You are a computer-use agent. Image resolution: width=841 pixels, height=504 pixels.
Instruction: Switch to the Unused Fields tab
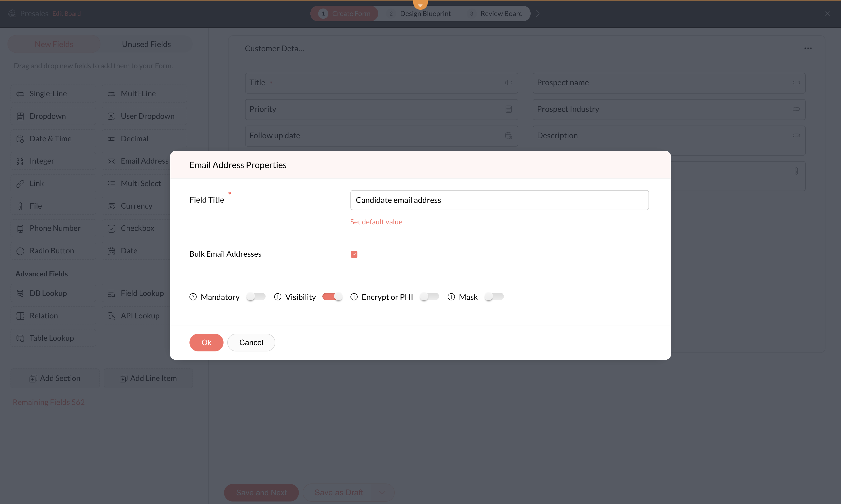click(146, 44)
